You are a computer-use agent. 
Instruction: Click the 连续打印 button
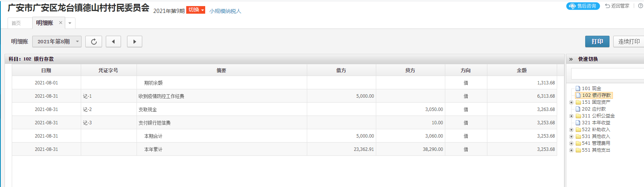pos(628,41)
